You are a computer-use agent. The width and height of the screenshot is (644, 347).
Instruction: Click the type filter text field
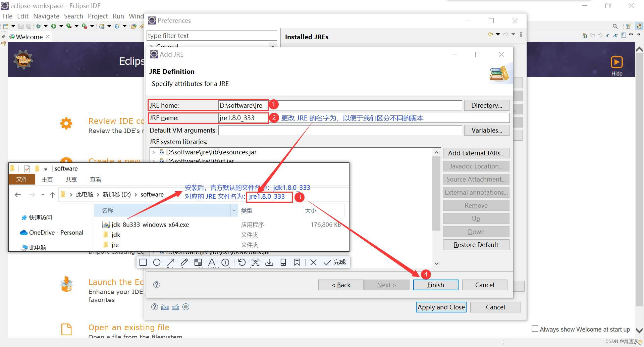click(212, 36)
